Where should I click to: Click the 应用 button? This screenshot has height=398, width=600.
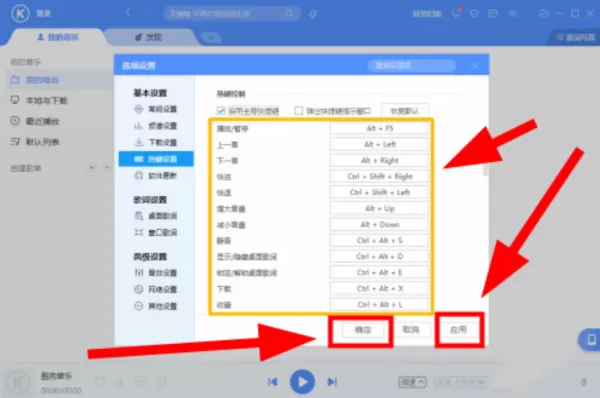[458, 329]
